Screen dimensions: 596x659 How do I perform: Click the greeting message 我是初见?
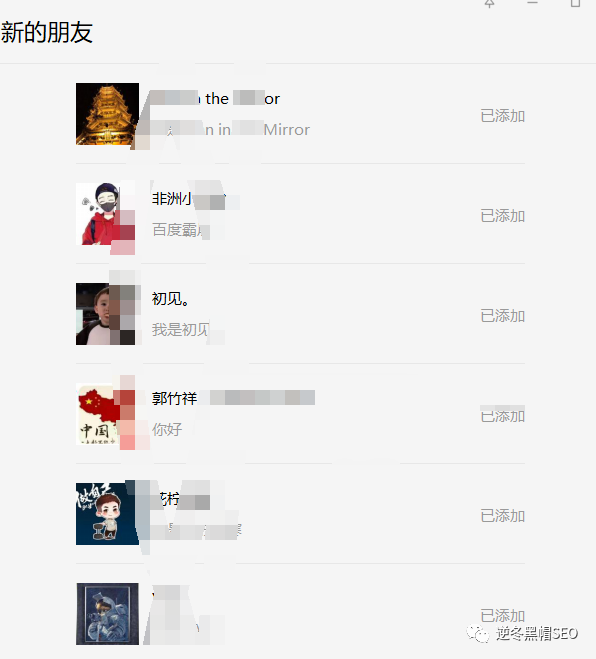[181, 330]
